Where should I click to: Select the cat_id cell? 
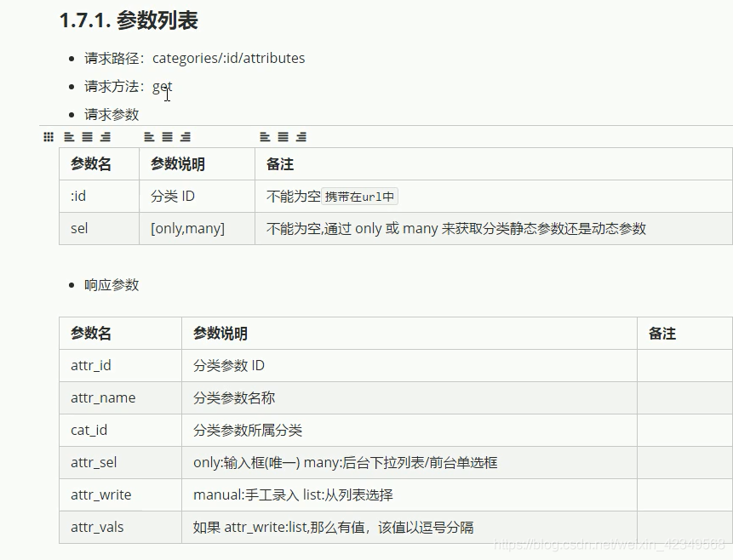[120, 430]
